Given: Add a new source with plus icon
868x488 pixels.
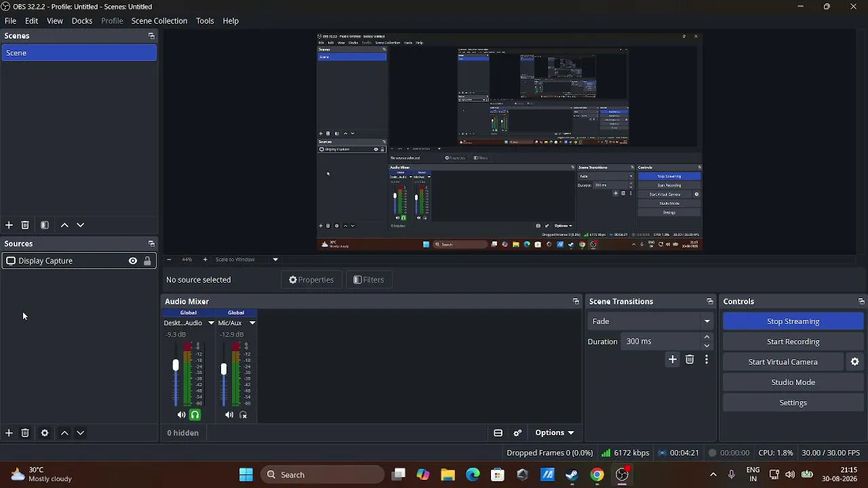Looking at the screenshot, I should (9, 433).
